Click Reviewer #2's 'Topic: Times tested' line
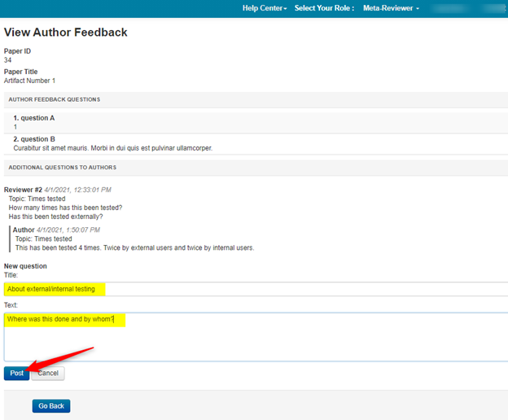This screenshot has height=420, width=508. tap(37, 199)
